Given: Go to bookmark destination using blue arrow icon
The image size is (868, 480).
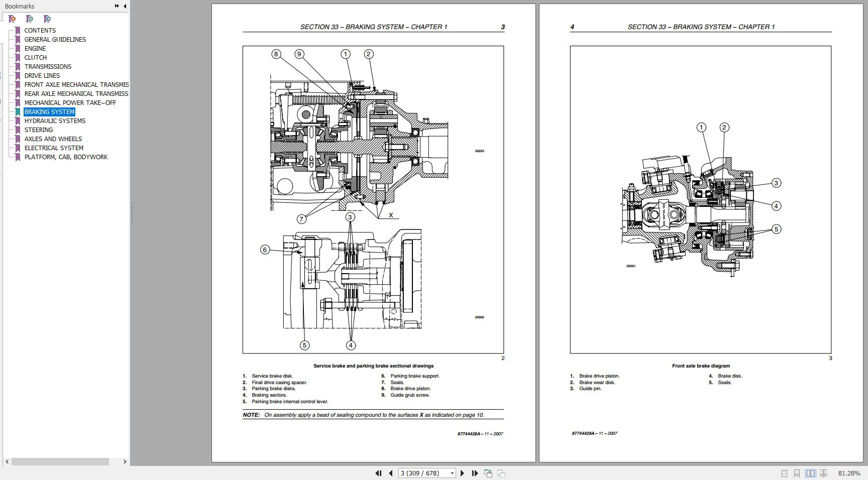Looking at the screenshot, I should (47, 19).
